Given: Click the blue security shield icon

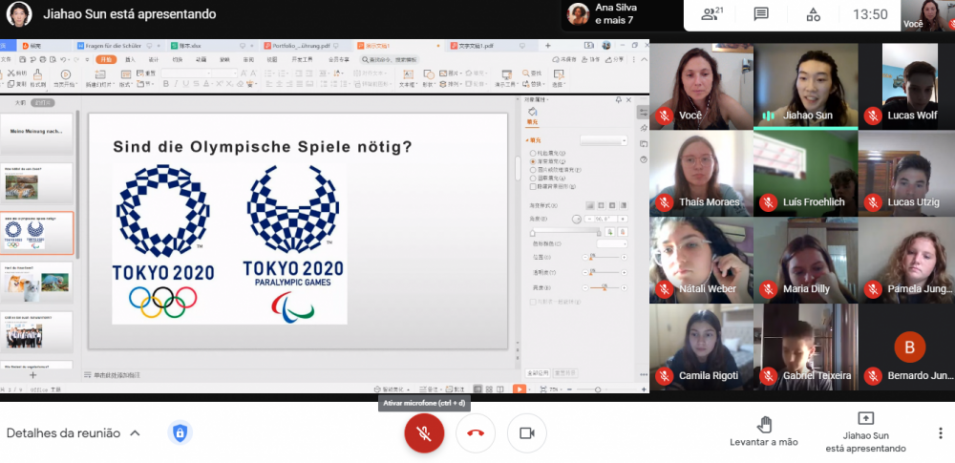Looking at the screenshot, I should (180, 433).
